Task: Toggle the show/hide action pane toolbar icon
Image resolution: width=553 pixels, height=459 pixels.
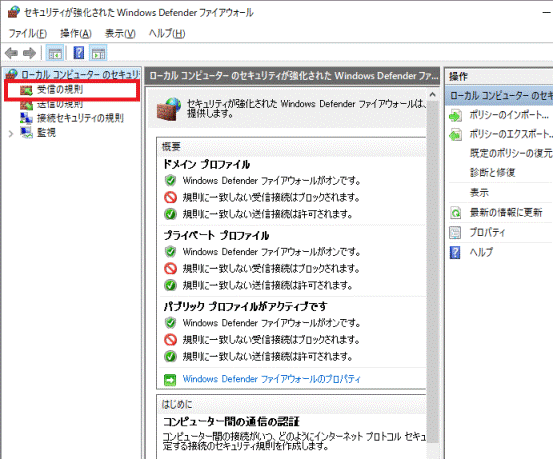Action: click(x=98, y=53)
